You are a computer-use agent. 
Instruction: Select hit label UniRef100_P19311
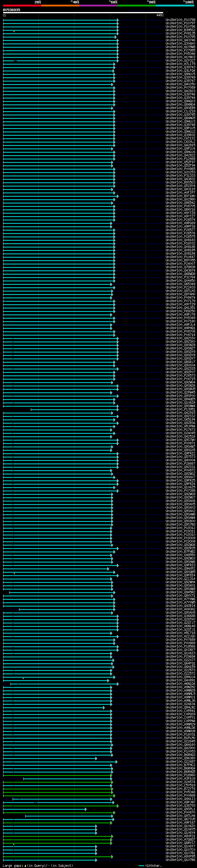click(x=180, y=531)
